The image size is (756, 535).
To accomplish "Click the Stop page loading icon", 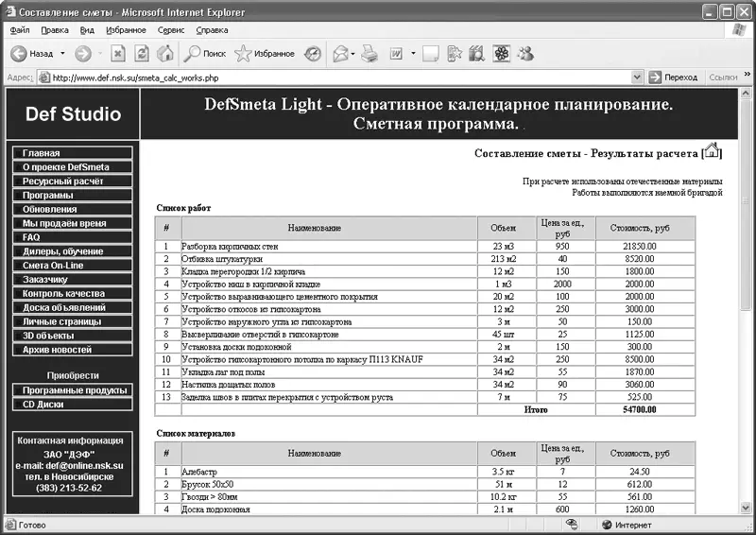I will click(117, 54).
